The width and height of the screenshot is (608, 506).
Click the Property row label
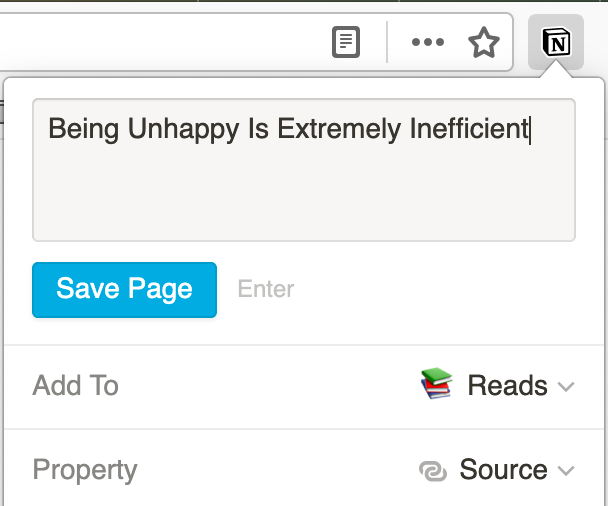pyautogui.click(x=85, y=470)
